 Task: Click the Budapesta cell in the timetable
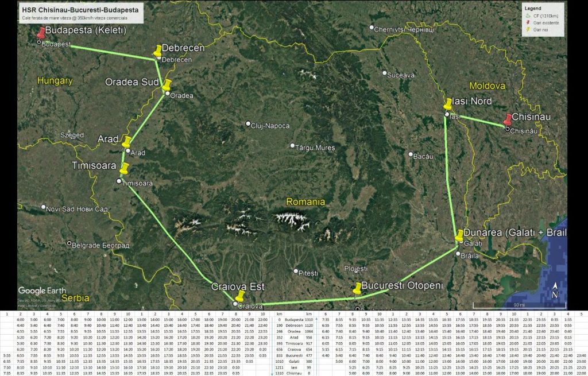click(x=294, y=320)
